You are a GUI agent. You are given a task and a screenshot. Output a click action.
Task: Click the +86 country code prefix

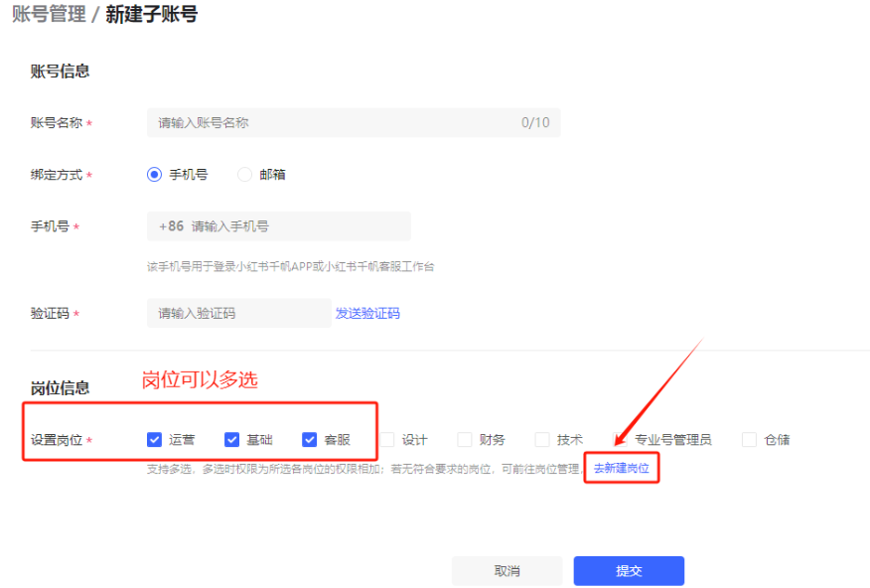pos(171,226)
